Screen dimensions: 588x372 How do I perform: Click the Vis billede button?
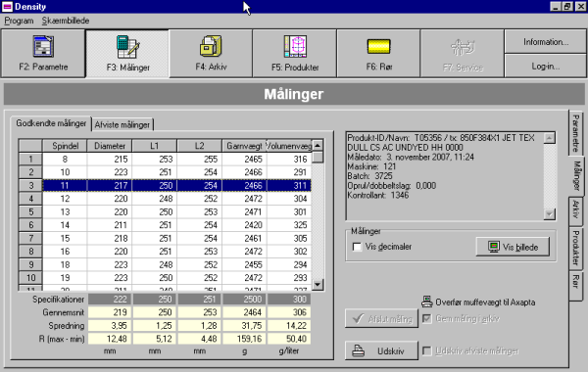[x=513, y=247]
